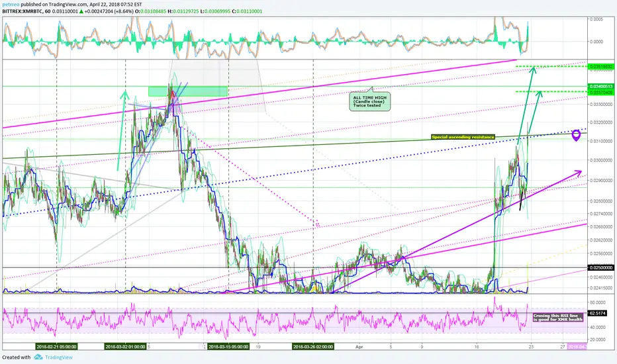The width and height of the screenshot is (617, 364).
Task: Click the ALL TIME HIGH callout note
Action: [369, 101]
